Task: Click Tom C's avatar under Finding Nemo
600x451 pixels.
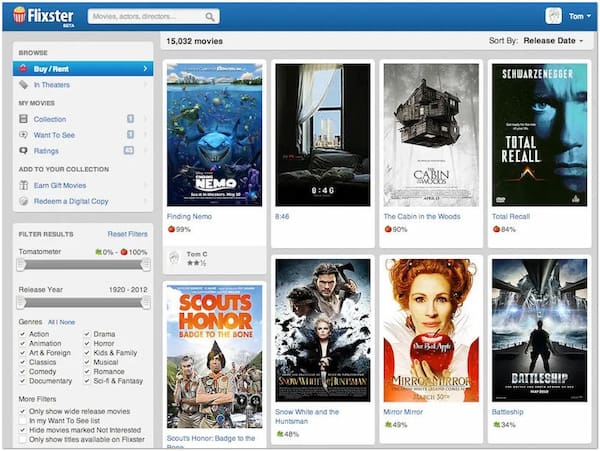Action: pos(174,258)
